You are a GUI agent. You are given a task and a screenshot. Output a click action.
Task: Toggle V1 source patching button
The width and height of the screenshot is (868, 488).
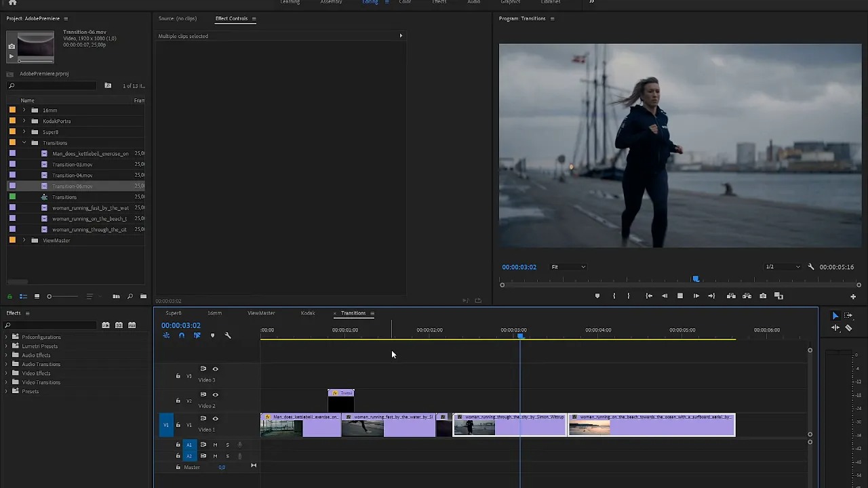(x=166, y=425)
